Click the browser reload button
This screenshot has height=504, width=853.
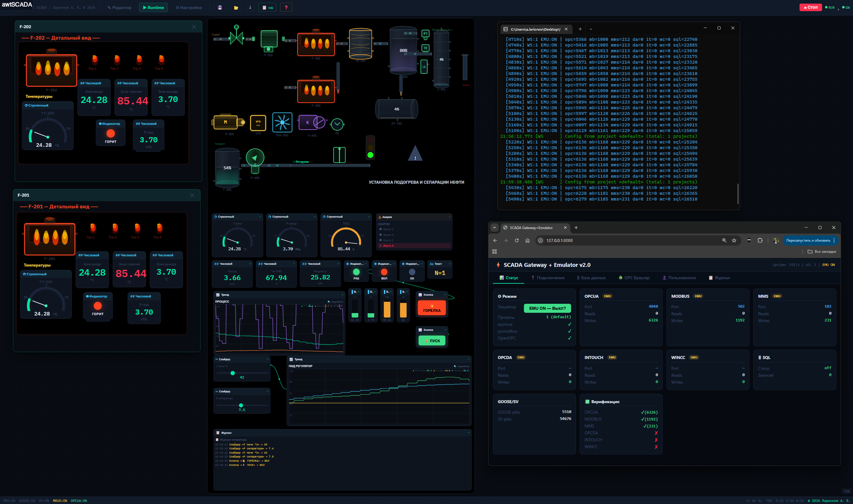(517, 240)
